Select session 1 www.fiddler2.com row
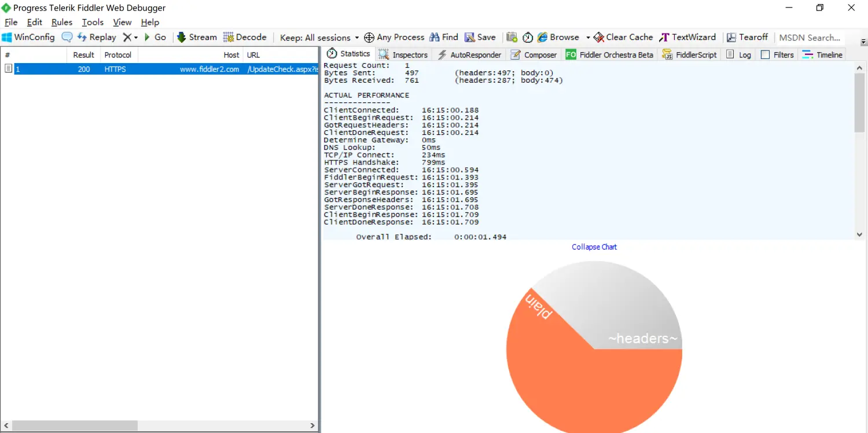Viewport: 868px width, 433px height. [160, 69]
